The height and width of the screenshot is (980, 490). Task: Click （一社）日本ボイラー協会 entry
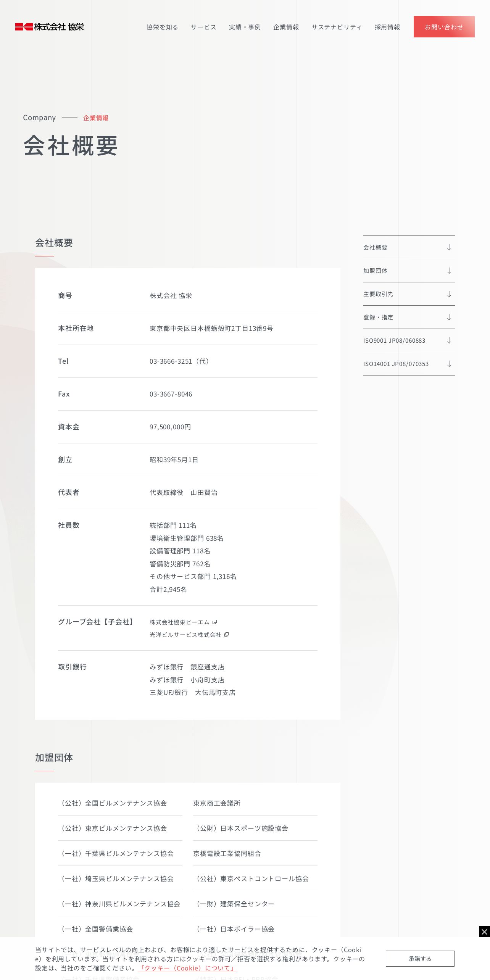(x=234, y=929)
